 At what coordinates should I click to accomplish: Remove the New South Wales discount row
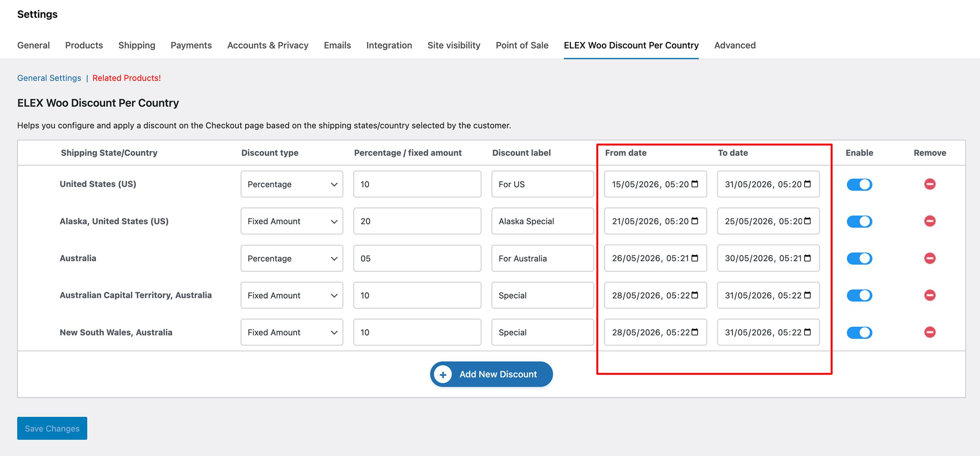coord(930,332)
